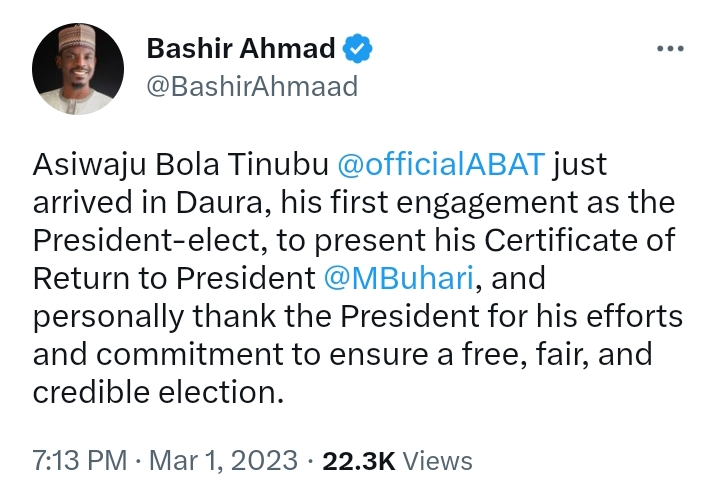Open the @BashirAhmaad handle
Viewport: 720px width, 480px height.
coord(251,87)
